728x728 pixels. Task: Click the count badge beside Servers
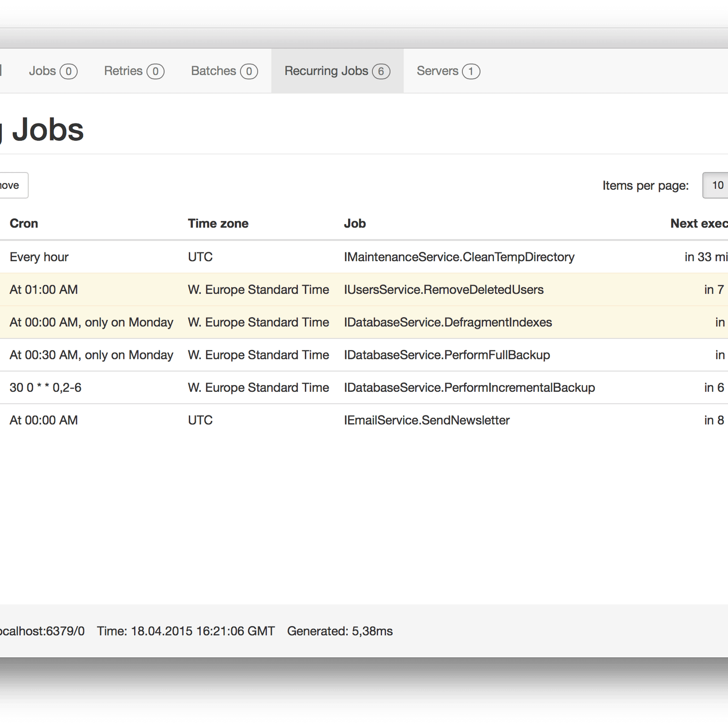pyautogui.click(x=471, y=71)
